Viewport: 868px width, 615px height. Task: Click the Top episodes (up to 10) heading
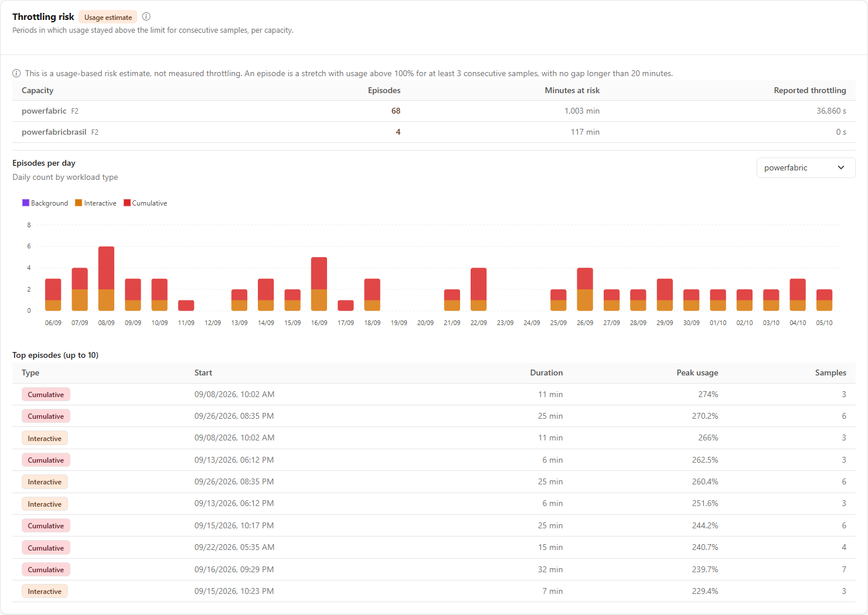click(55, 355)
